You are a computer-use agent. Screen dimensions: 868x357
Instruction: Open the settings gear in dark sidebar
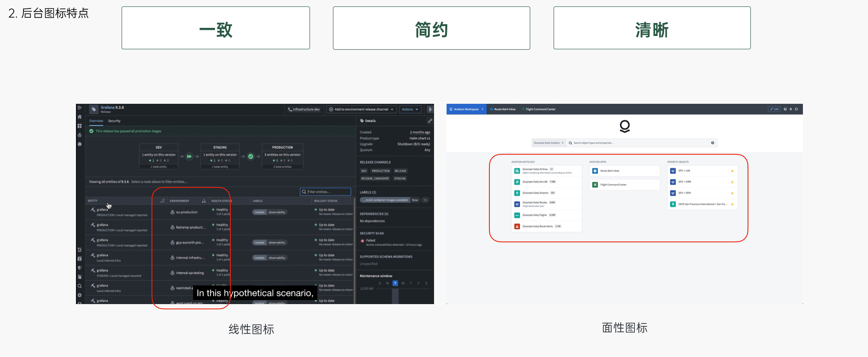[x=80, y=295]
